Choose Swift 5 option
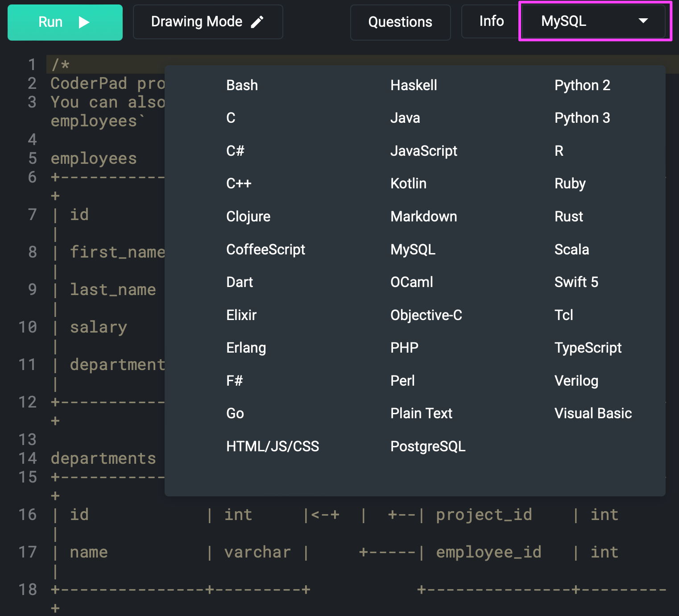This screenshot has width=679, height=616. [x=576, y=282]
